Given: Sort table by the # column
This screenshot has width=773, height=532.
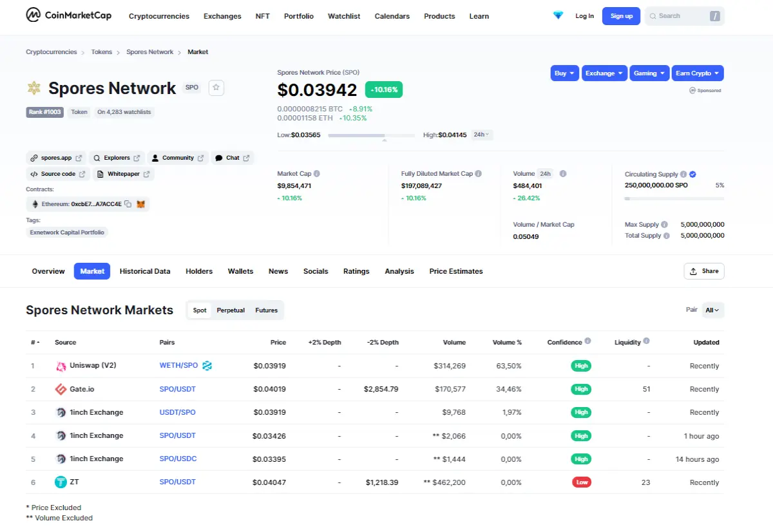Looking at the screenshot, I should tap(35, 343).
